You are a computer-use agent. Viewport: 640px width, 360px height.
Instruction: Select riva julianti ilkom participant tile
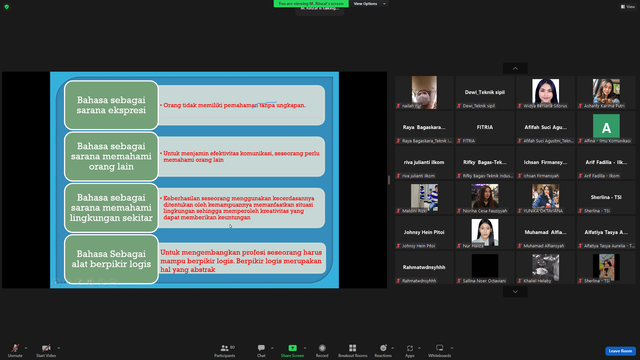point(424,162)
